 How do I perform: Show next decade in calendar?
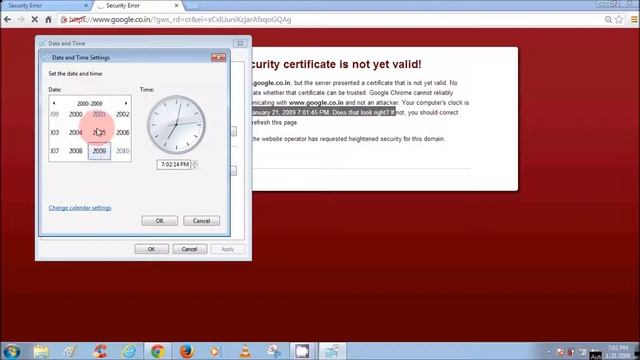tap(126, 103)
